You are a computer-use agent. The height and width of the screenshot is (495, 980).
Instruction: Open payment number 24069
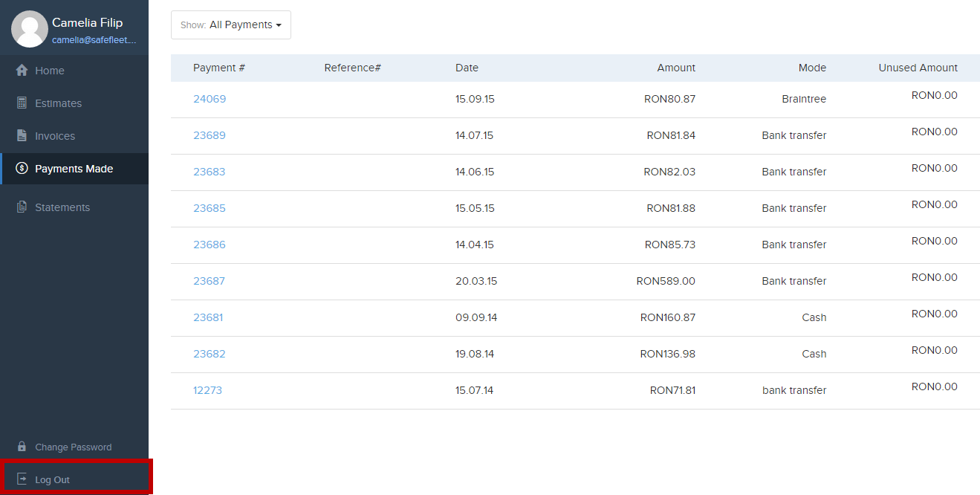210,99
